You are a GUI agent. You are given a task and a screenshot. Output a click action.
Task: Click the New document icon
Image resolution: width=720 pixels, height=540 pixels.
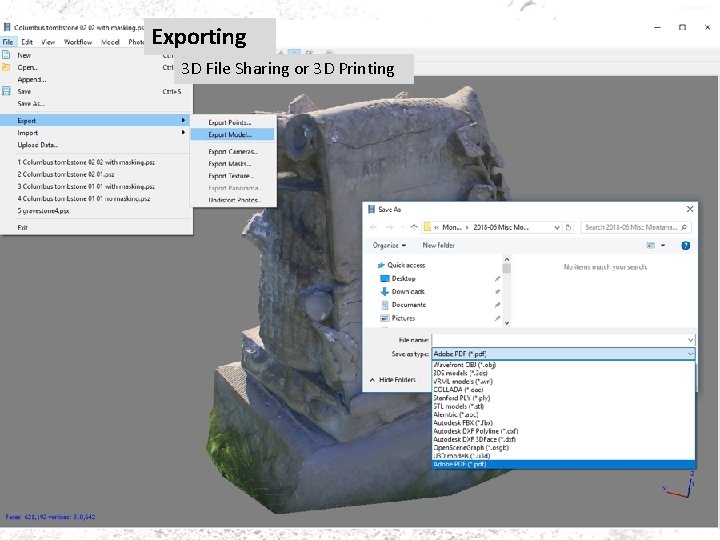tap(6, 55)
